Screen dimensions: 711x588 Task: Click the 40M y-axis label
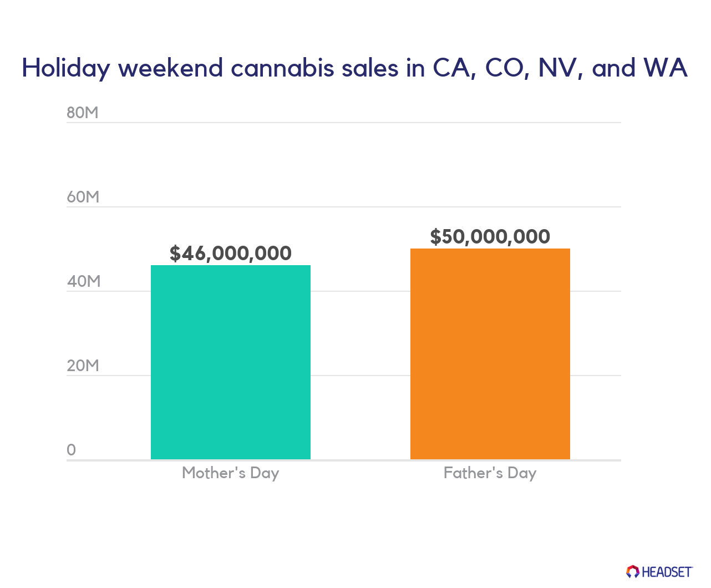(x=84, y=281)
